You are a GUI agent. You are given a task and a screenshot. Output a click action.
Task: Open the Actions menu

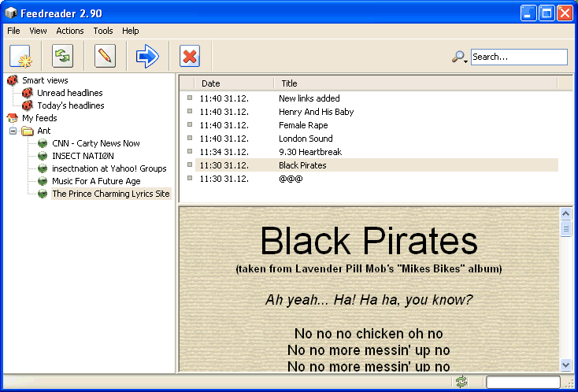click(x=70, y=31)
